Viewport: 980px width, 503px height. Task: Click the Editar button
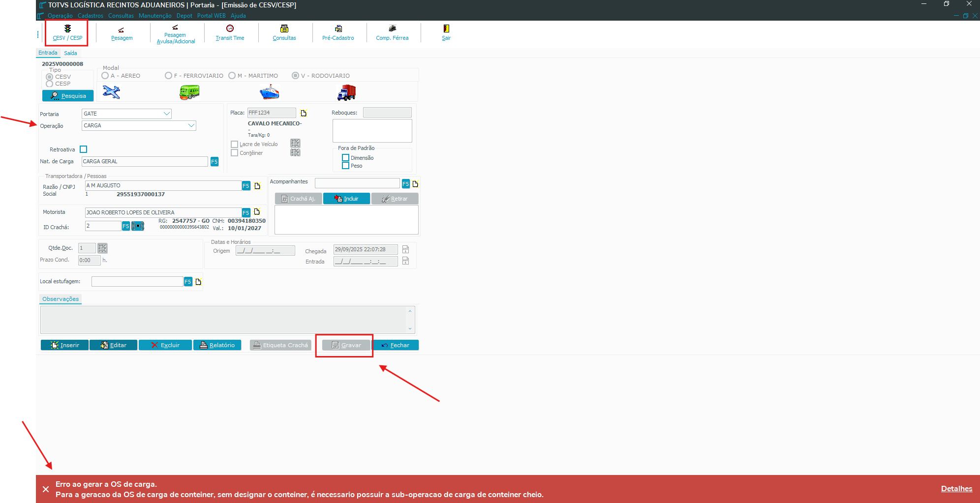113,345
